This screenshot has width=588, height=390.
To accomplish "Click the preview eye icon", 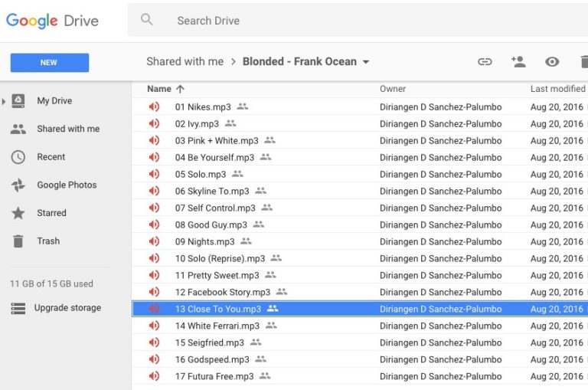I will tap(552, 61).
